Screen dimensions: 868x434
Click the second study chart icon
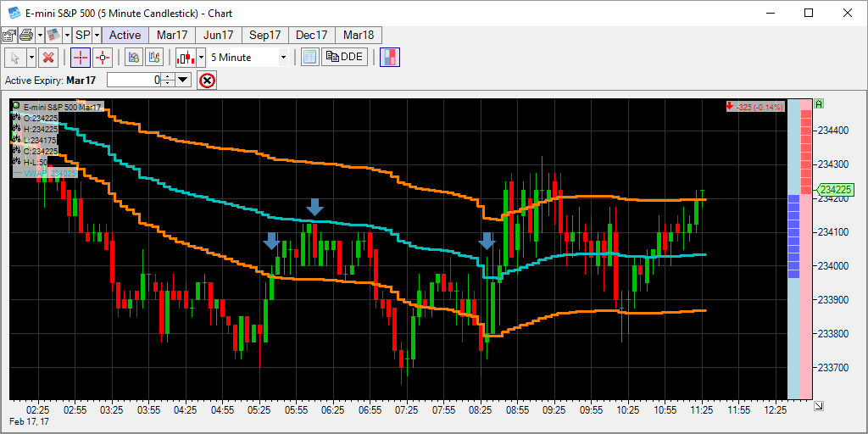coord(153,57)
